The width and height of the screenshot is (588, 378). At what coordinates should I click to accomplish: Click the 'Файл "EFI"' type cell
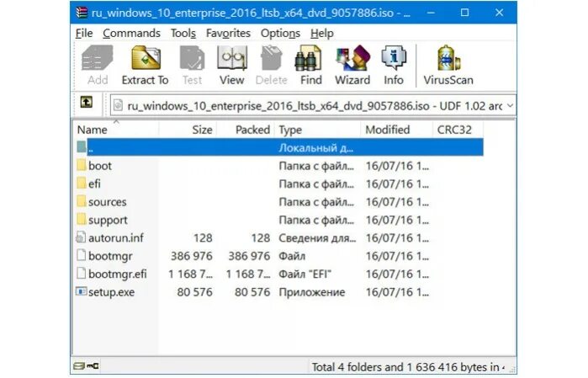coord(305,274)
